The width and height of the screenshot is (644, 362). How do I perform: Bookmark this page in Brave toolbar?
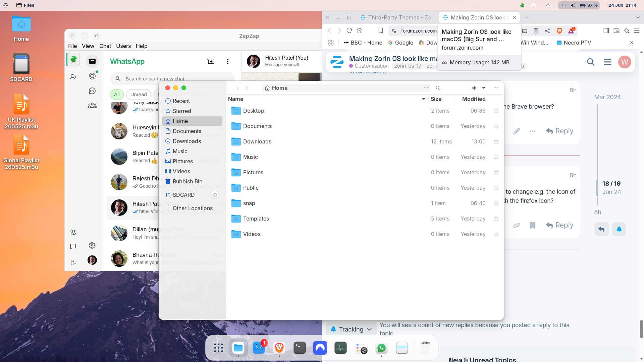[x=380, y=31]
